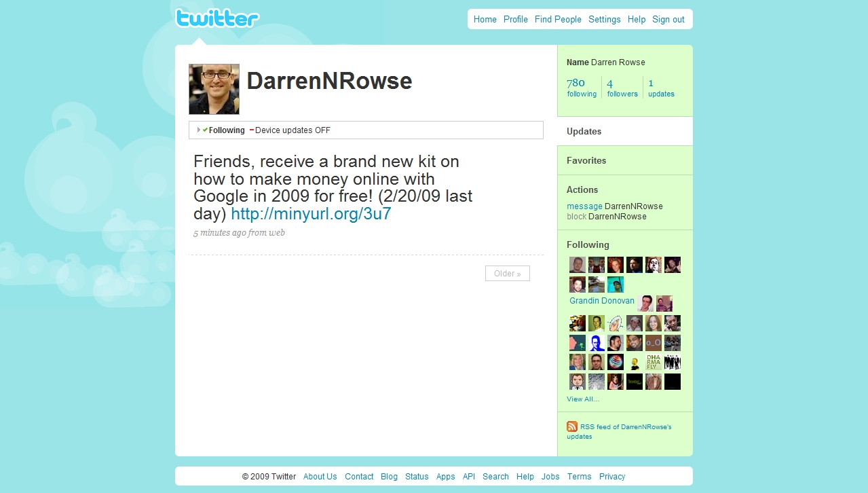Click the Twitter logo
Screen dimensions: 868x493
tap(216, 18)
